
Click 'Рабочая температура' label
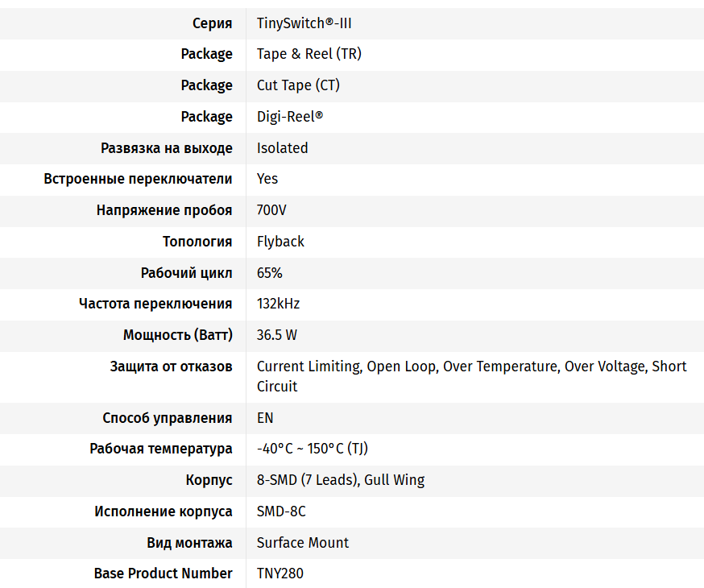161,449
